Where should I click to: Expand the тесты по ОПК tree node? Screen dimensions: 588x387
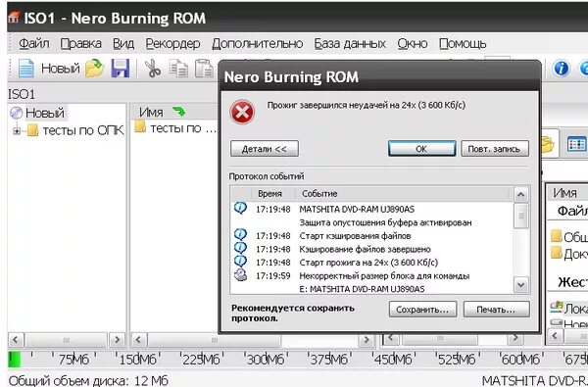tap(17, 131)
